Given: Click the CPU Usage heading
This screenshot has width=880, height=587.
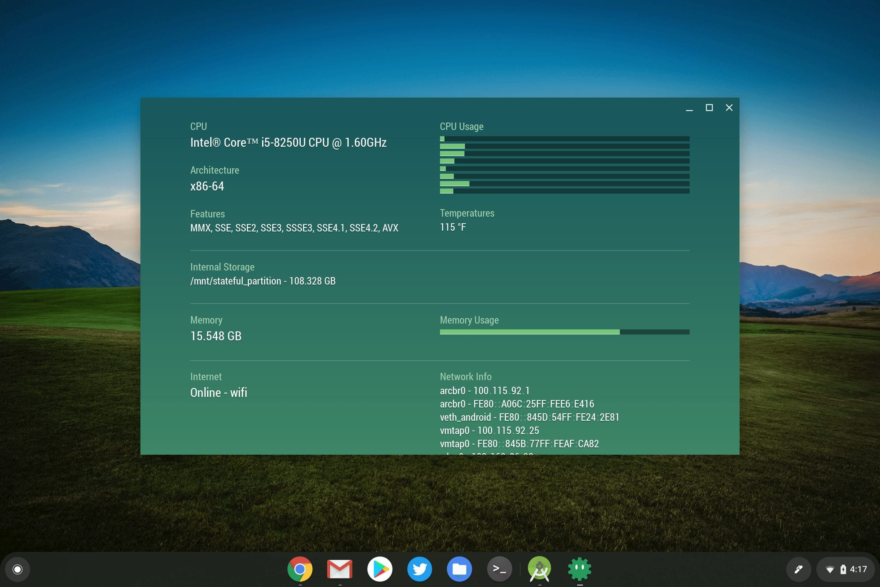Looking at the screenshot, I should click(x=461, y=127).
